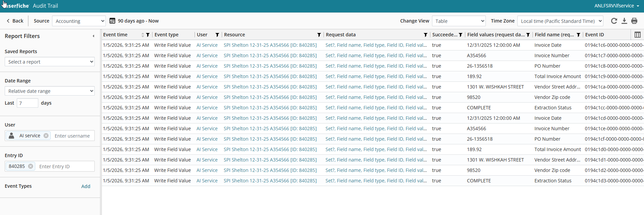Click the download report icon
The width and height of the screenshot is (644, 215).
(x=624, y=21)
